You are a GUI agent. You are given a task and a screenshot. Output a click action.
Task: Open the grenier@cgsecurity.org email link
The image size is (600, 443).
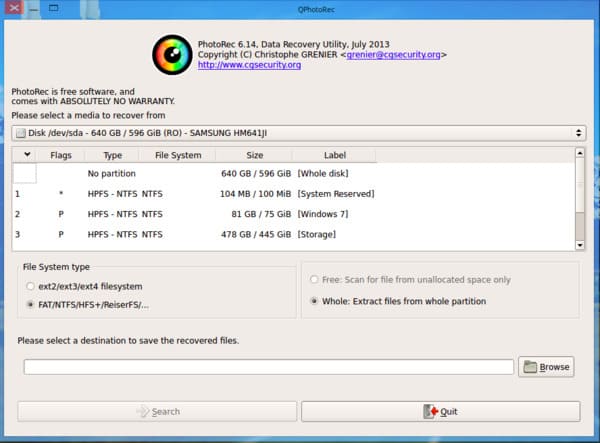(393, 55)
